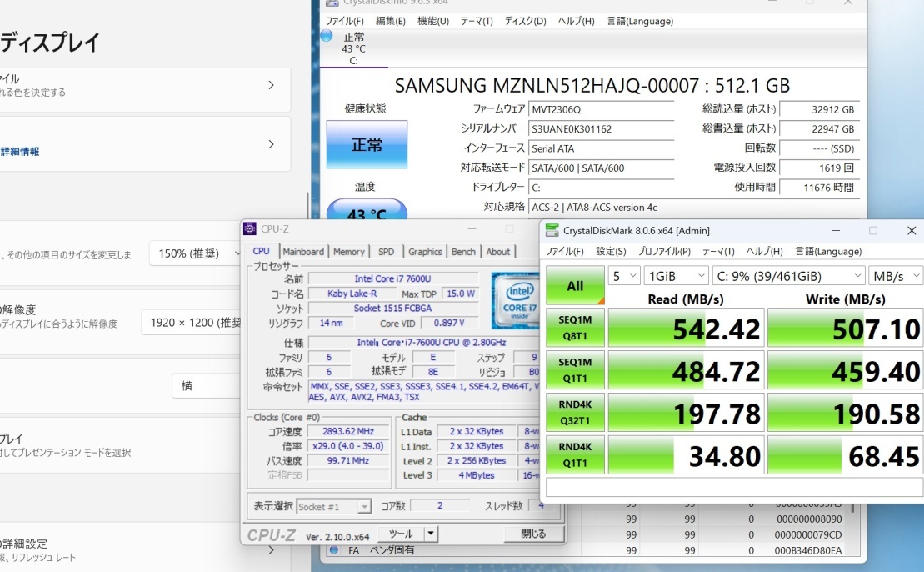
Task: Click the 43 °C temperature button in CrystalDiskInfo
Action: click(x=367, y=209)
